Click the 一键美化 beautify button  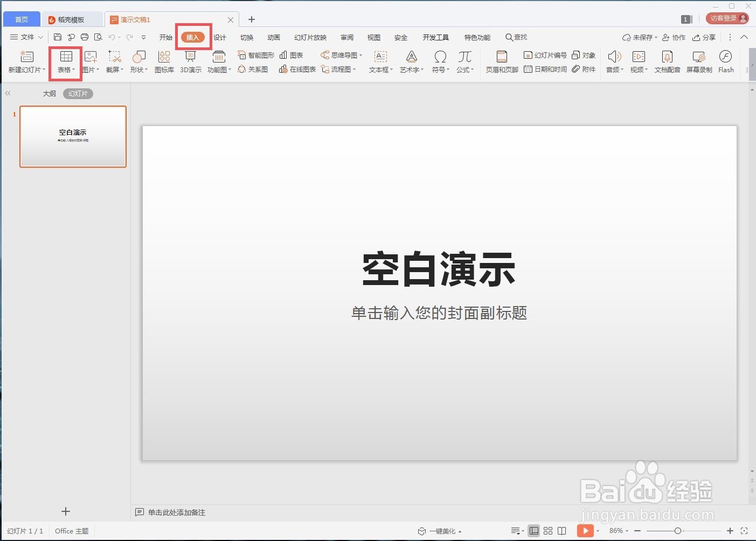pyautogui.click(x=442, y=531)
